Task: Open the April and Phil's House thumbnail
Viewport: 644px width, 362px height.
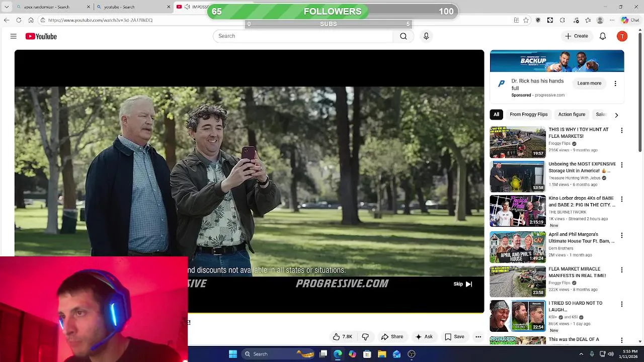Action: (x=518, y=247)
